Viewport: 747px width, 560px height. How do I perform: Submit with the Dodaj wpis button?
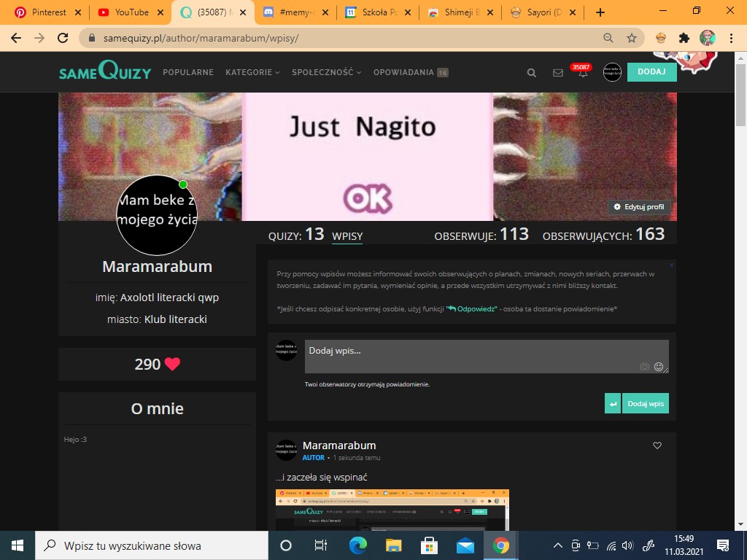point(646,403)
